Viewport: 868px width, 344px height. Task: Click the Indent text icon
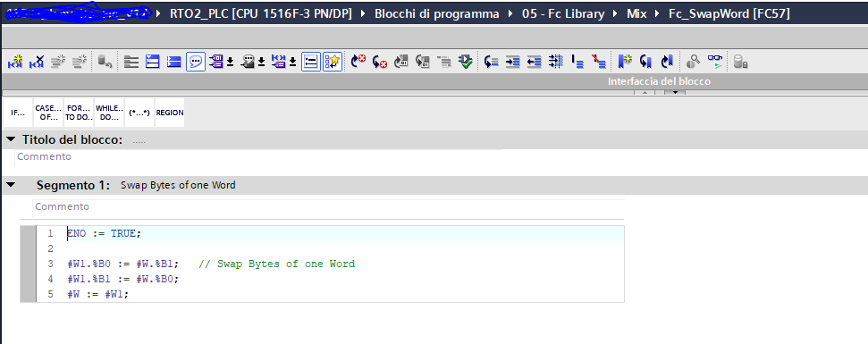tap(512, 62)
